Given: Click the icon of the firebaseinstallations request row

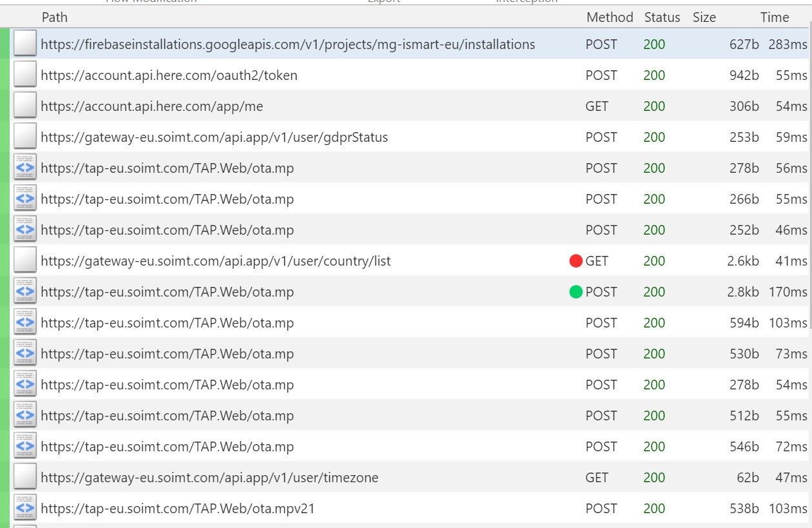Looking at the screenshot, I should pyautogui.click(x=25, y=44).
